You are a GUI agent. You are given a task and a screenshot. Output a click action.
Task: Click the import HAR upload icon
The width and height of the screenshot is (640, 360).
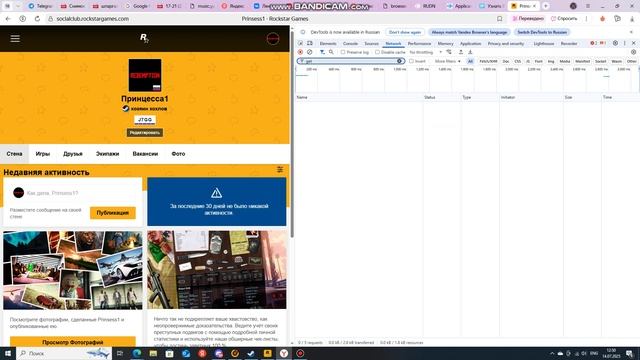pyautogui.click(x=461, y=52)
